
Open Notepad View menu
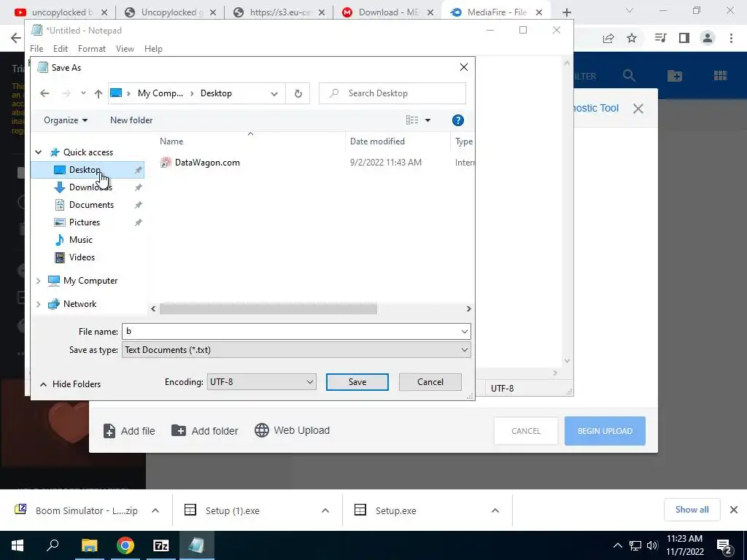coord(125,49)
